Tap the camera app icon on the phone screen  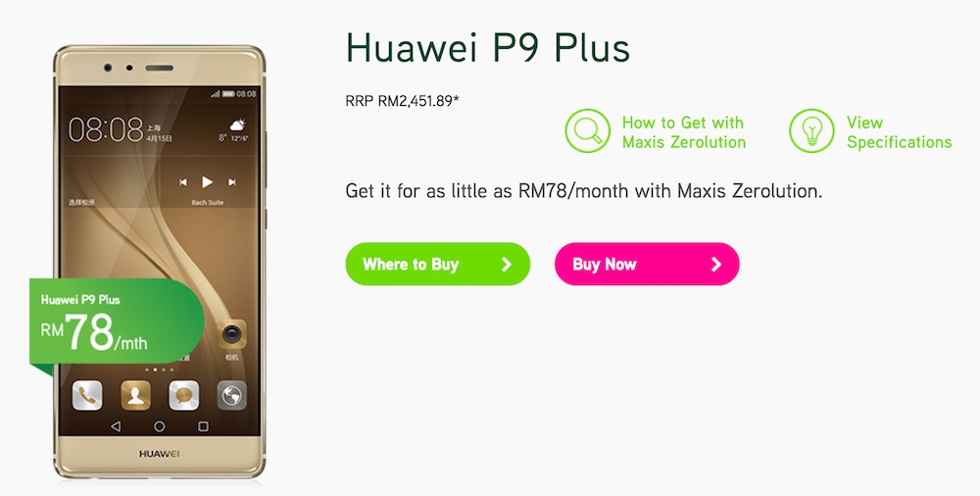click(231, 334)
